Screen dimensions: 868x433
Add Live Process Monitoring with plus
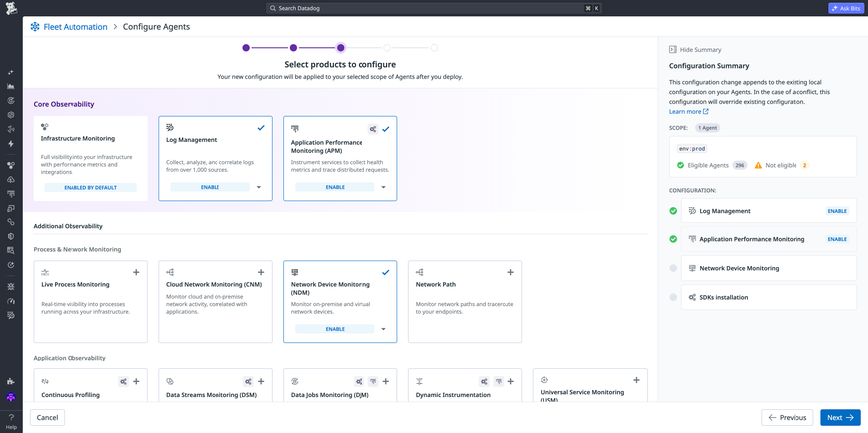136,272
